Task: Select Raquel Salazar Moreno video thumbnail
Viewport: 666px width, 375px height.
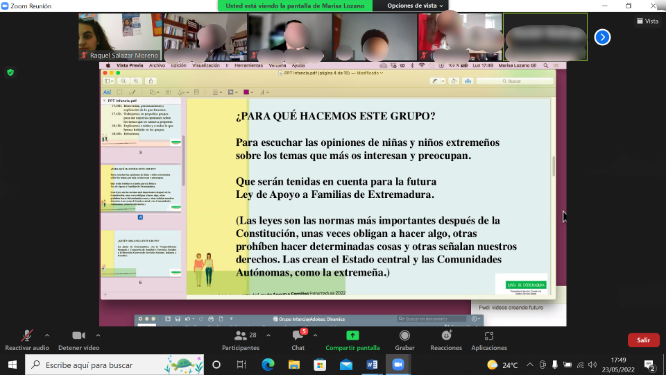Action: (x=121, y=37)
